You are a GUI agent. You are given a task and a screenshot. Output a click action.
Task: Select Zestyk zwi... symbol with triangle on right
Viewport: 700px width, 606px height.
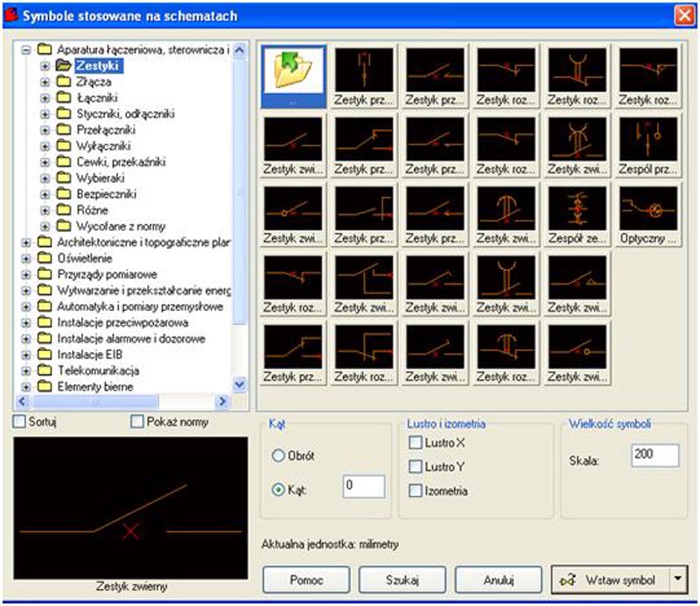[x=577, y=285]
